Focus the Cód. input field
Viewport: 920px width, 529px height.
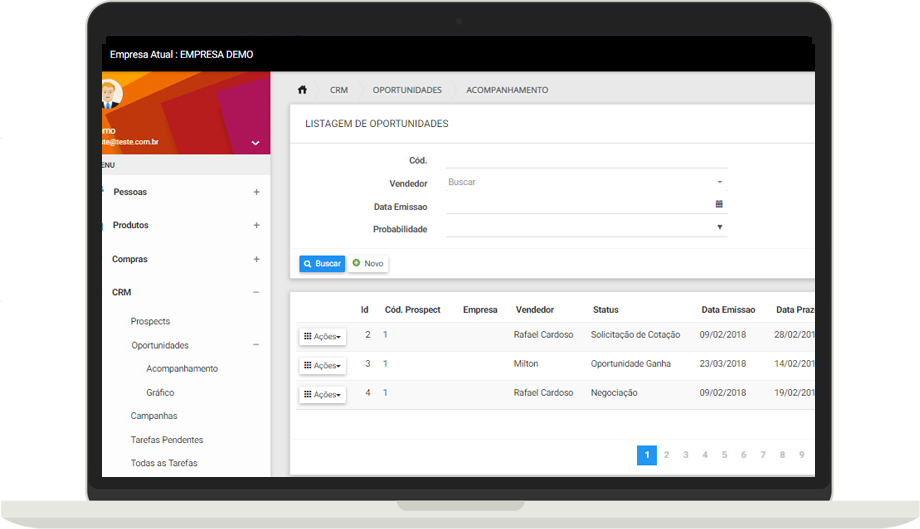pos(586,160)
